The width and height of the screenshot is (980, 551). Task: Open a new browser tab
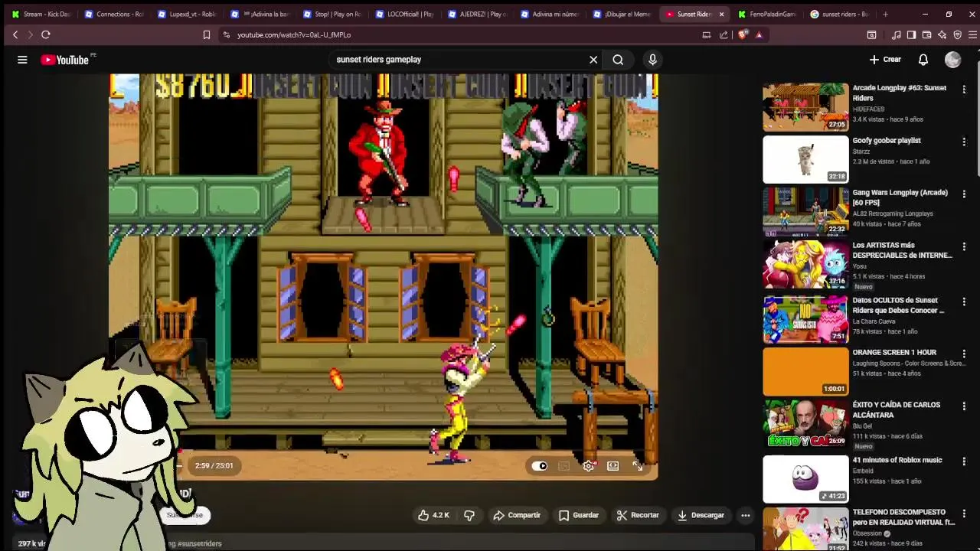pyautogui.click(x=886, y=14)
